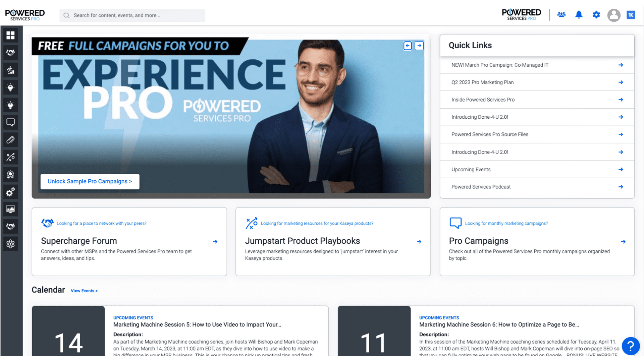Open the chat bubble icon in the sidebar
Screen dimensions: 644x362
tap(10, 122)
